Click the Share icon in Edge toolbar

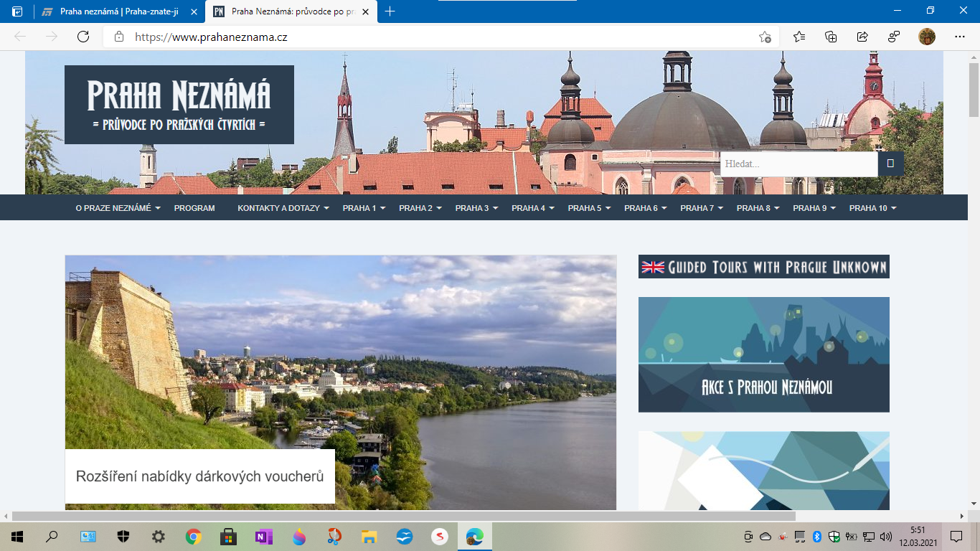(862, 37)
